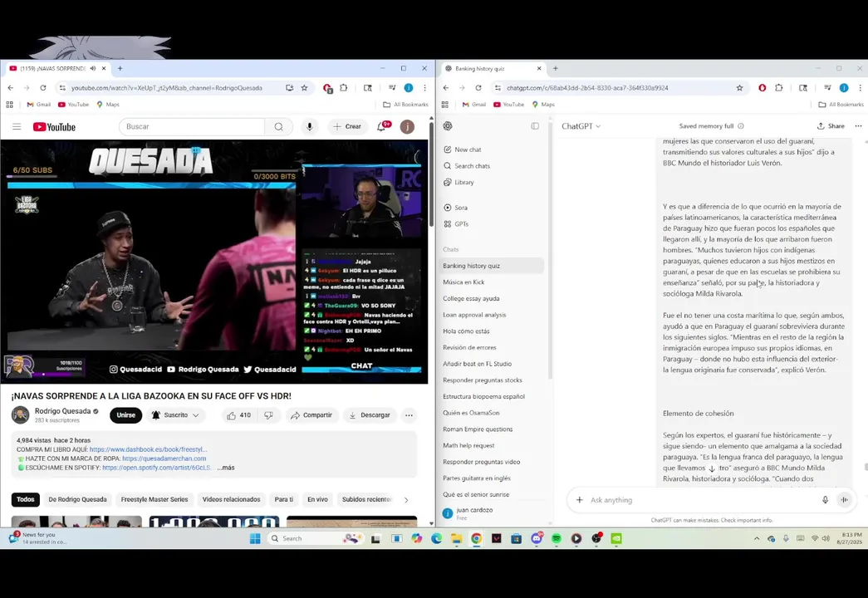Show hidden system tray icons chevron
The height and width of the screenshot is (598, 868).
click(756, 538)
